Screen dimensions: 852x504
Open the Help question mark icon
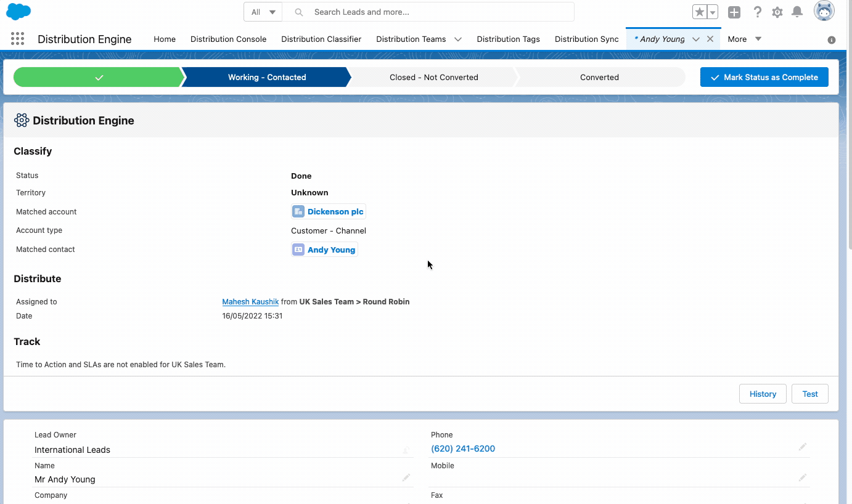(x=758, y=12)
